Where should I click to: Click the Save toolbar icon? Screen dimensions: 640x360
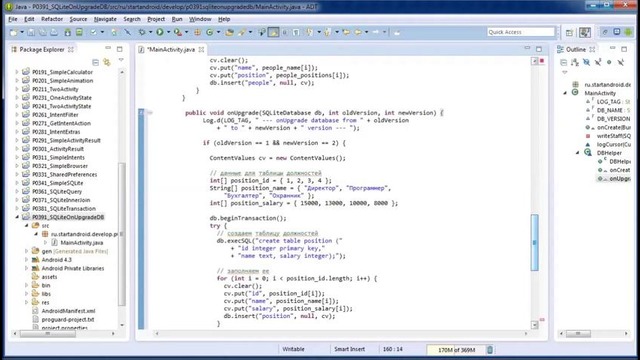click(31, 32)
